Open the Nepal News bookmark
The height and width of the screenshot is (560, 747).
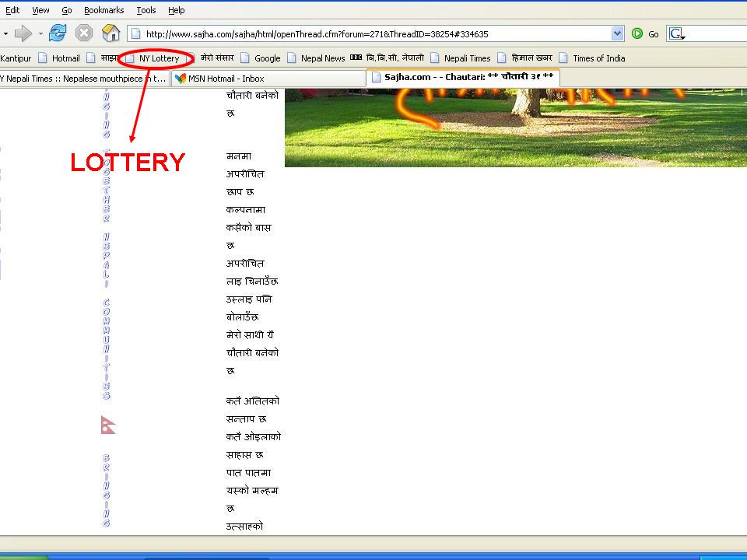tap(322, 58)
